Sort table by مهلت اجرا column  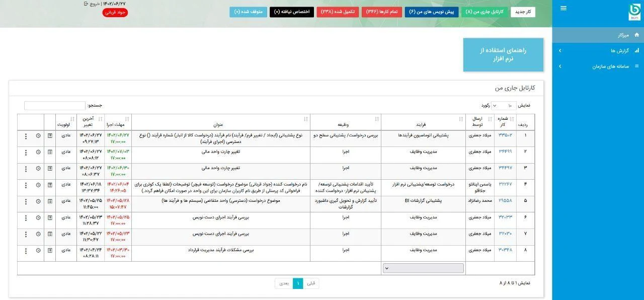(x=118, y=122)
